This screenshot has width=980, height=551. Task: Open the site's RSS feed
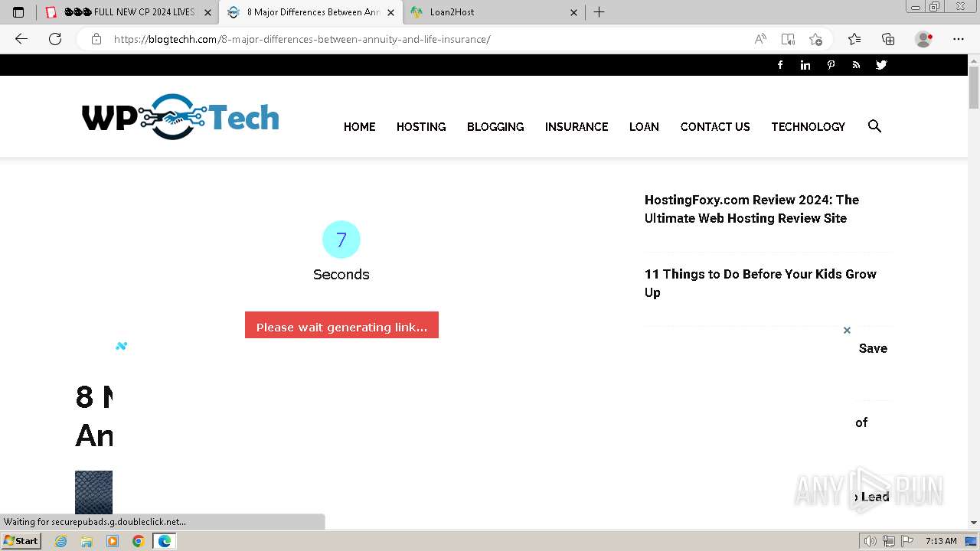pyautogui.click(x=856, y=65)
